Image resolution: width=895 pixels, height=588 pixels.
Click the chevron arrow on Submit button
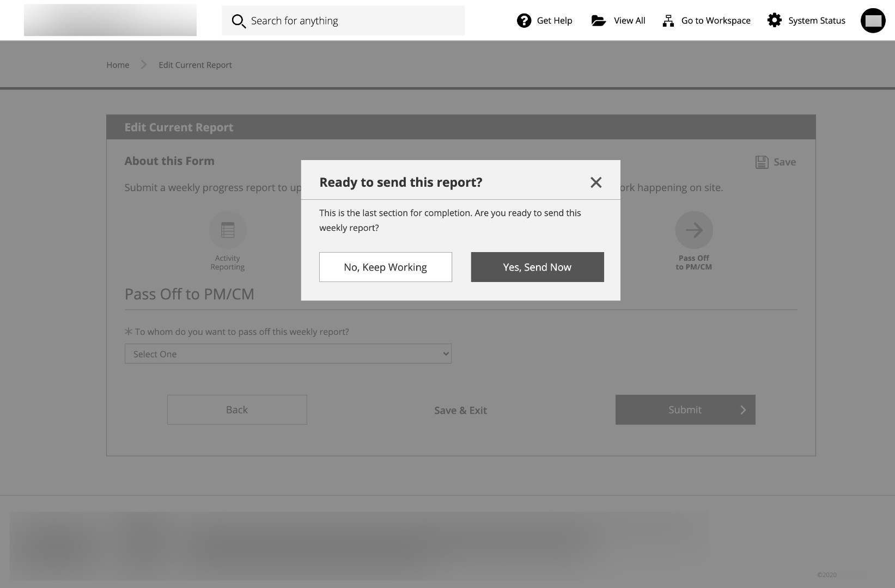coord(742,410)
